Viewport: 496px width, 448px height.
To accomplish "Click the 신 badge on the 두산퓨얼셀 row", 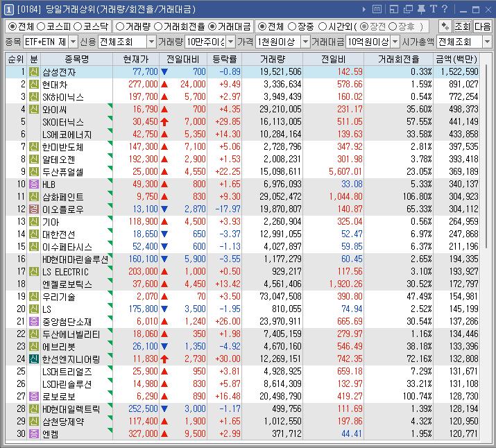I will [x=34, y=172].
